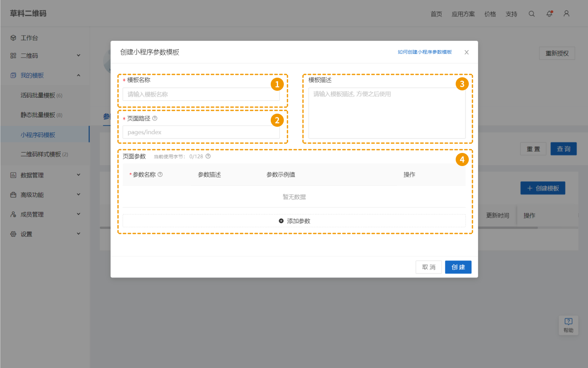Click the 高级功能 briefcase icon
The image size is (588, 368).
(13, 195)
